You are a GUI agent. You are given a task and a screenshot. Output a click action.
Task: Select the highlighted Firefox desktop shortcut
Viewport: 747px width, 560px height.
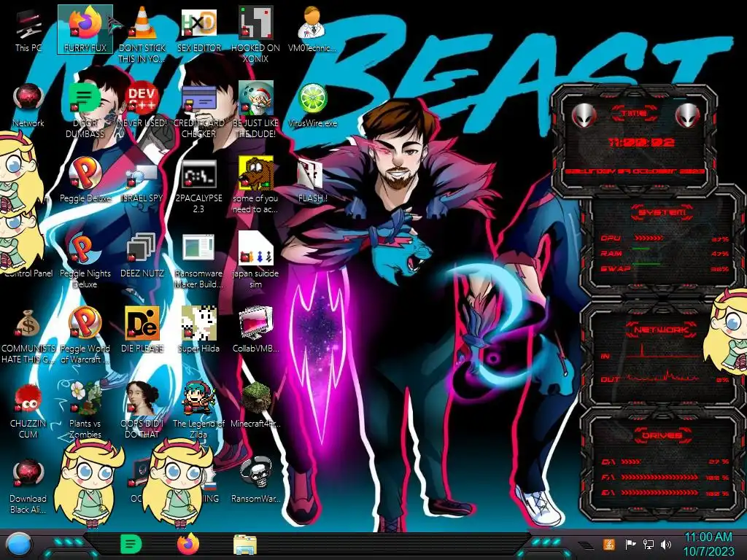(85, 29)
